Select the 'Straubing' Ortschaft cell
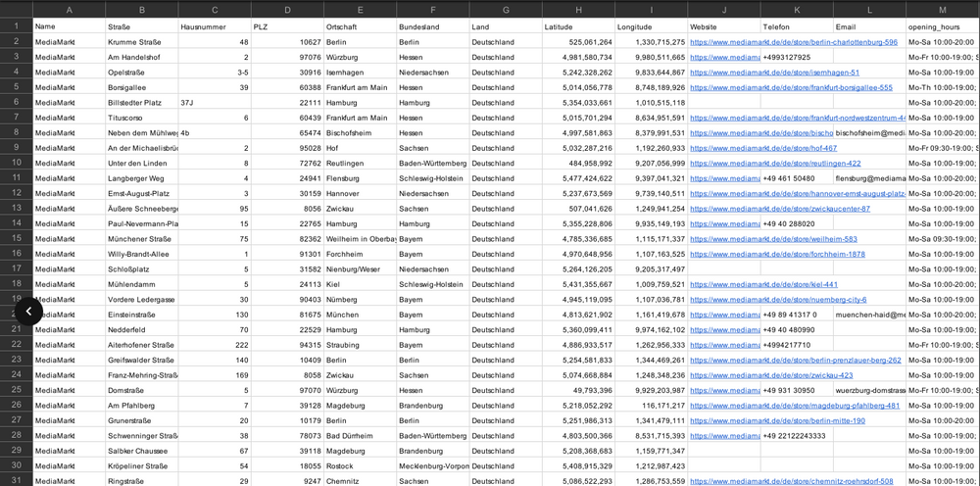 click(x=360, y=345)
